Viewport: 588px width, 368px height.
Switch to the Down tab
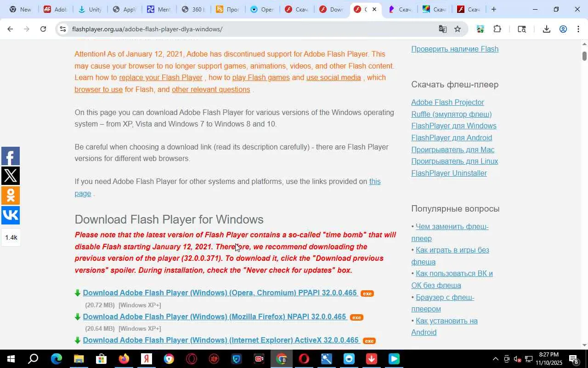331,9
